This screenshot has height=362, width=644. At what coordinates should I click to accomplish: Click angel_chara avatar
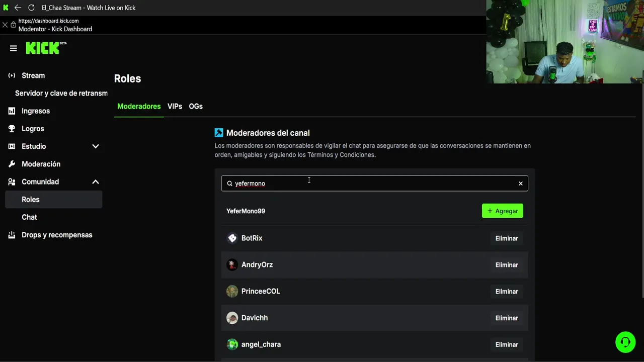[x=232, y=344]
